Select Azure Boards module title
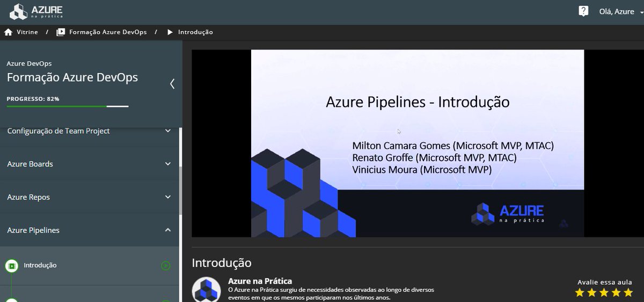Viewport: 644px width, 302px height. pyautogui.click(x=30, y=164)
